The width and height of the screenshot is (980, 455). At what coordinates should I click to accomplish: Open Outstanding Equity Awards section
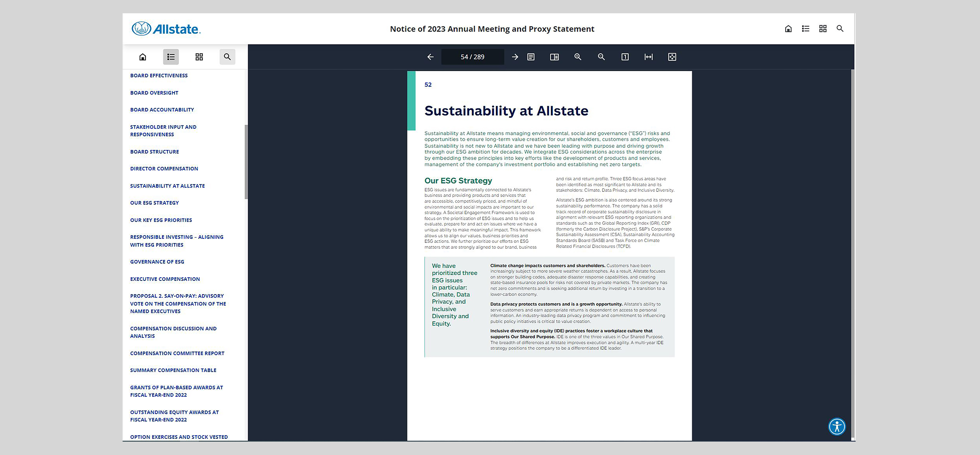tap(174, 416)
